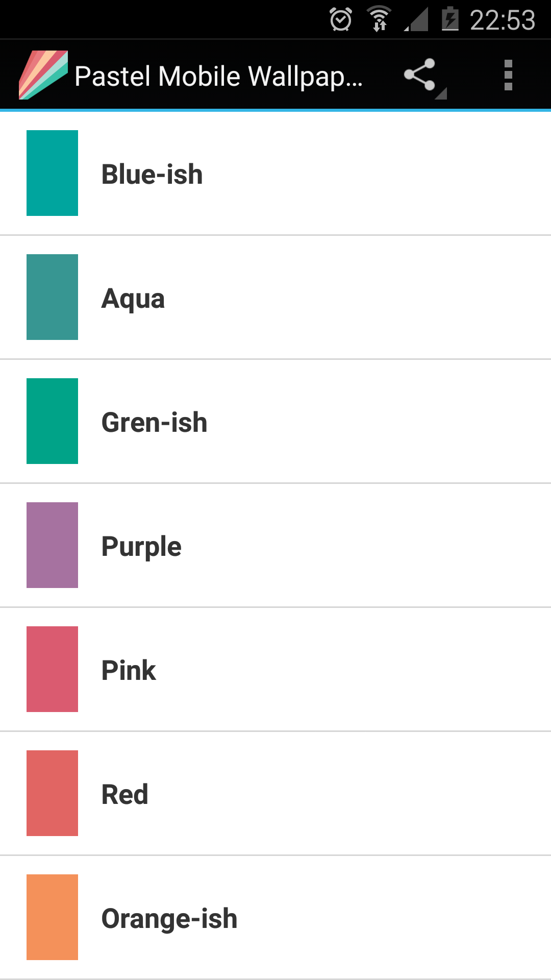This screenshot has height=980, width=551.
Task: Tap the battery charging indicator
Action: [x=451, y=19]
